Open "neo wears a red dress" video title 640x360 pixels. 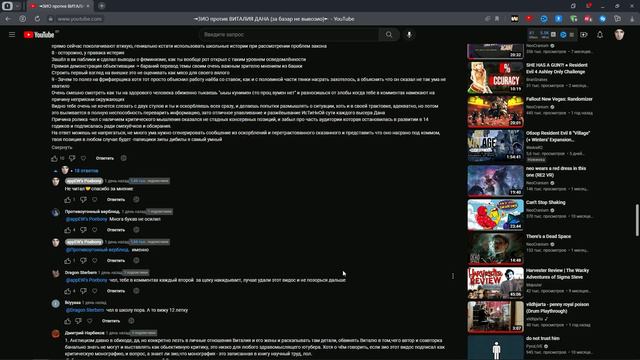pos(556,171)
